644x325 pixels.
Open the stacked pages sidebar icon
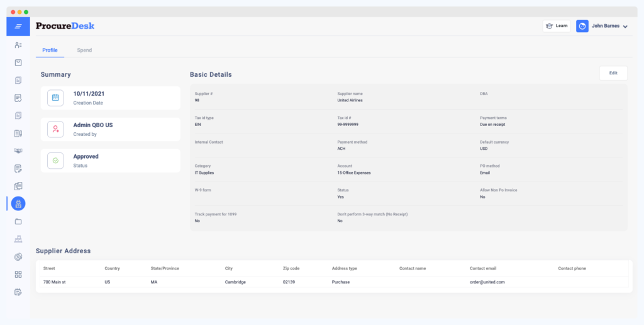coord(18,186)
